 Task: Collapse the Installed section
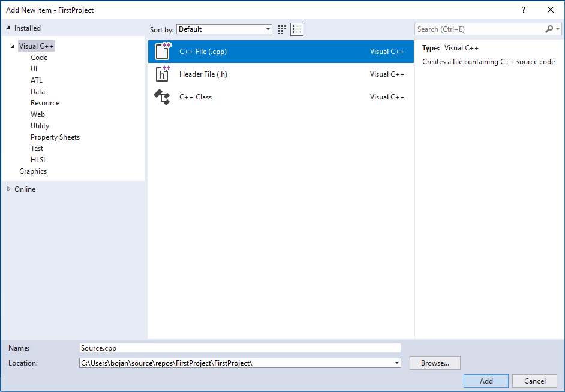pyautogui.click(x=8, y=28)
